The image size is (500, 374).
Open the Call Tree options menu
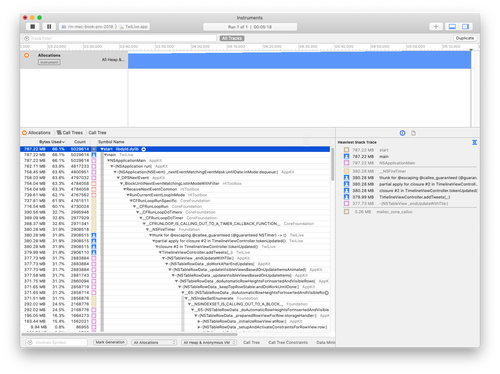[x=251, y=342]
